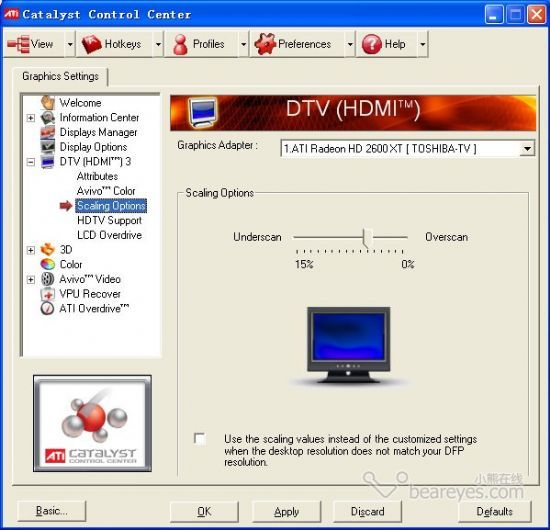
Task: Select the Displays Manager label
Action: 98,132
